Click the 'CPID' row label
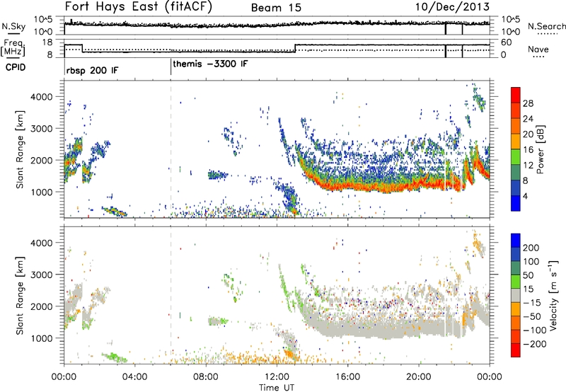The width and height of the screenshot is (566, 392). pyautogui.click(x=16, y=67)
